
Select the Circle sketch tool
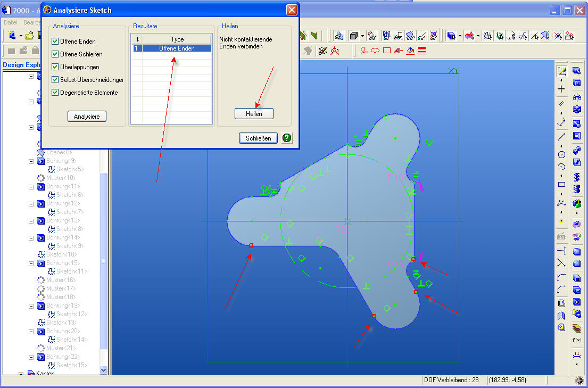coord(561,154)
